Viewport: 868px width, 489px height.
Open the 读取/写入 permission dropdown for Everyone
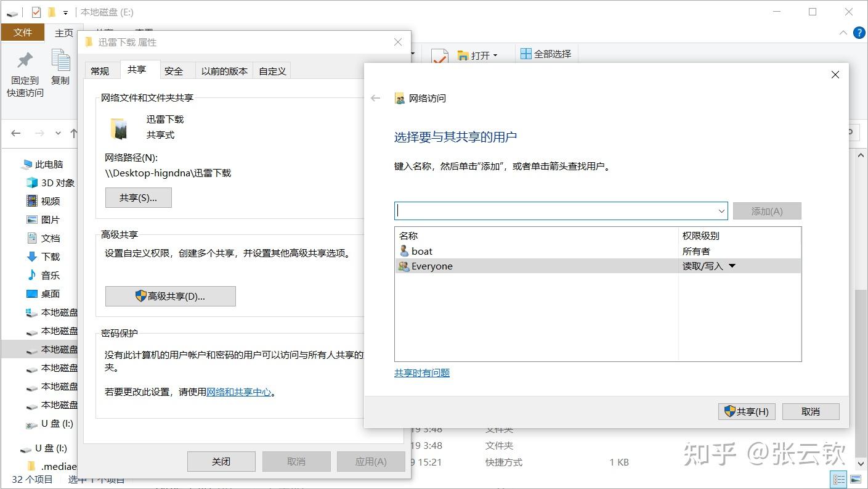(732, 266)
